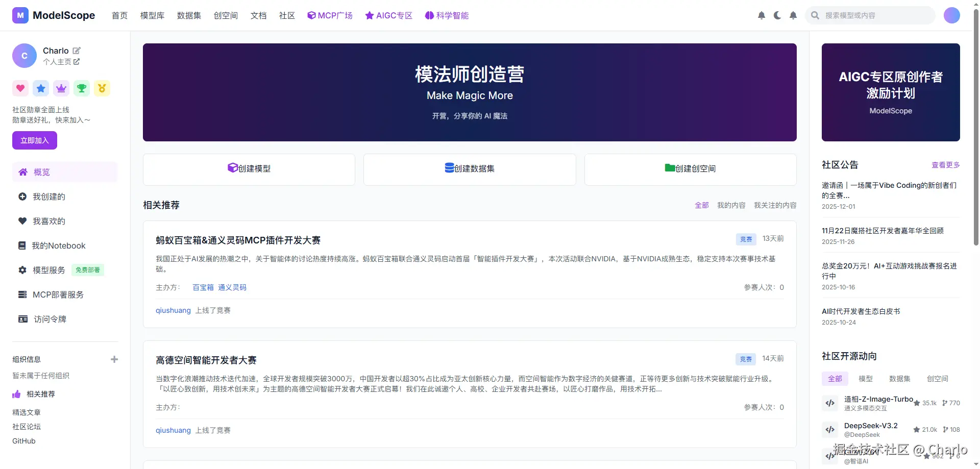Click the pink heart badge
The width and height of the screenshot is (980, 469).
click(x=20, y=88)
